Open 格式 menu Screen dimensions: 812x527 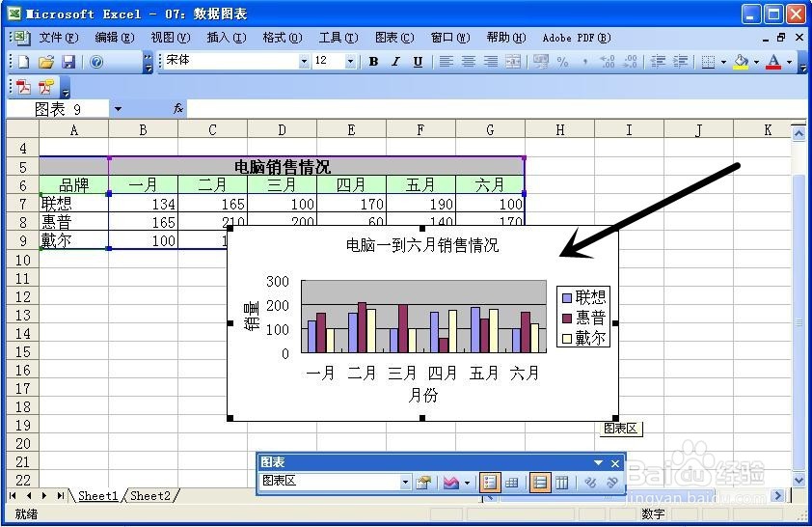pyautogui.click(x=283, y=38)
